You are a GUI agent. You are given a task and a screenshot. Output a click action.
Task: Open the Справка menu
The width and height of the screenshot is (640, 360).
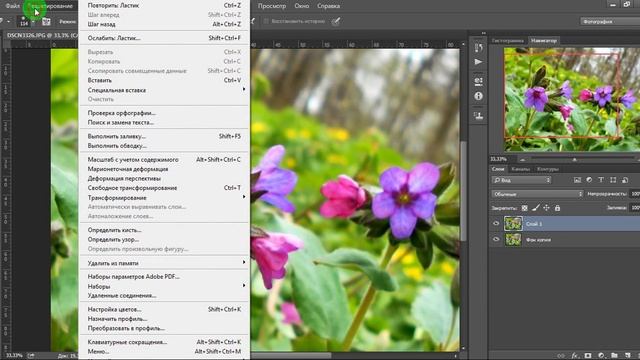pyautogui.click(x=329, y=6)
